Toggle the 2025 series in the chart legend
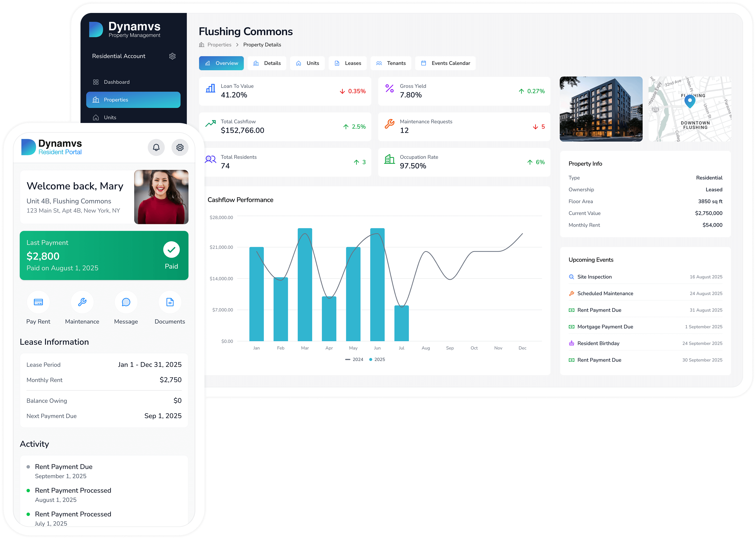 [x=377, y=359]
